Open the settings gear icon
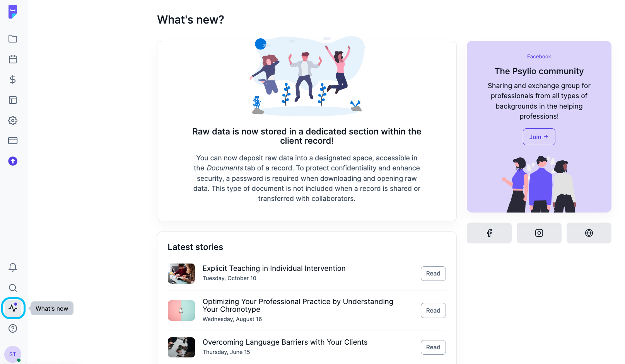Viewport: 625px width, 364px height. pos(13,121)
